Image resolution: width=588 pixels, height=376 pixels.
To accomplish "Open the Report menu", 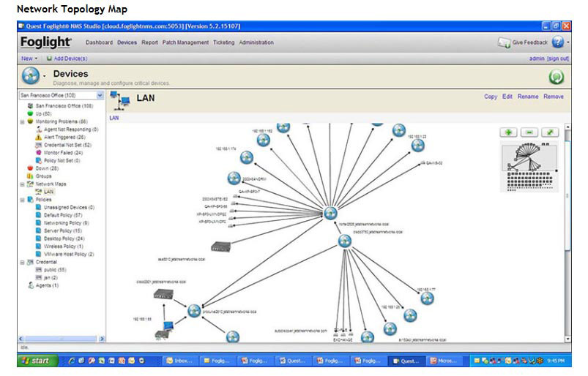I will coord(149,42).
